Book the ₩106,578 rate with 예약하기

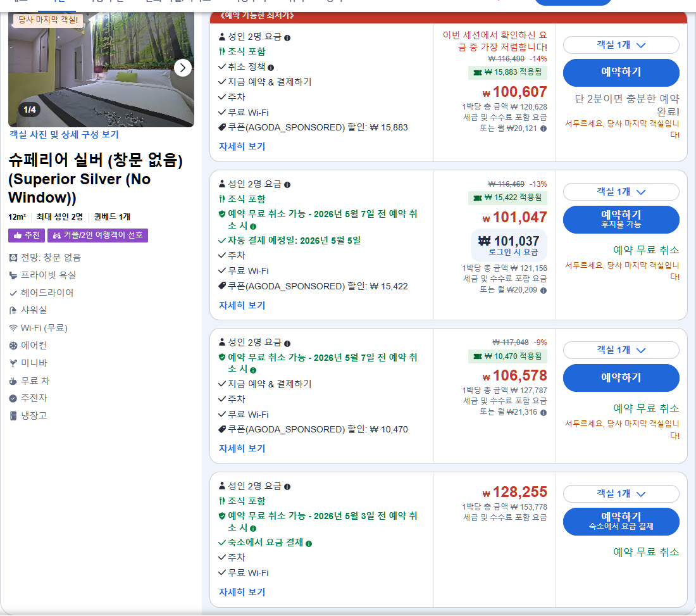[x=621, y=378]
